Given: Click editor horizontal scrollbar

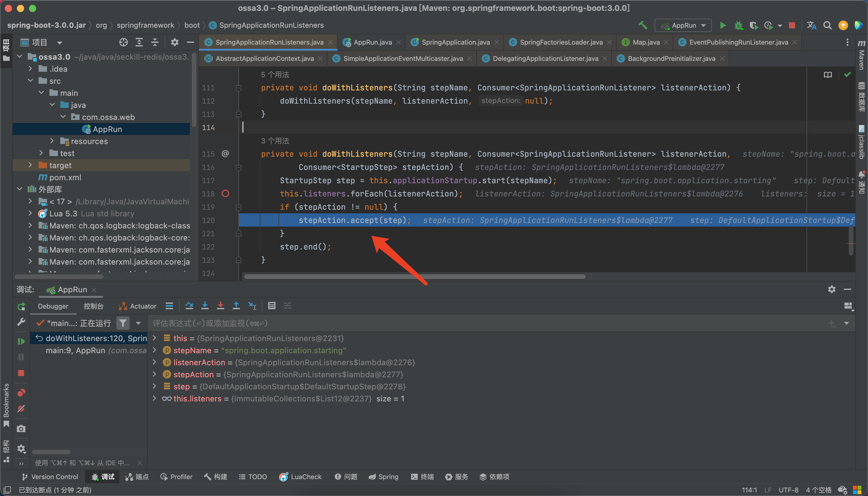Looking at the screenshot, I should tap(415, 277).
